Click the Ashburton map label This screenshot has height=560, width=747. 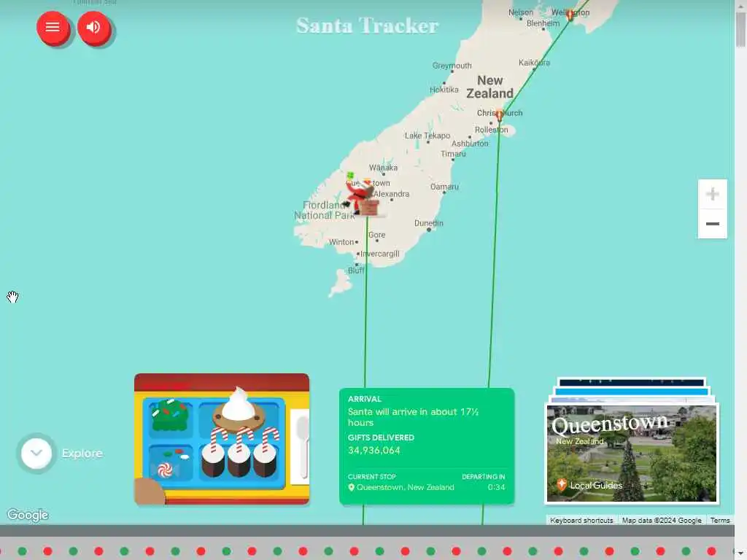coord(470,144)
